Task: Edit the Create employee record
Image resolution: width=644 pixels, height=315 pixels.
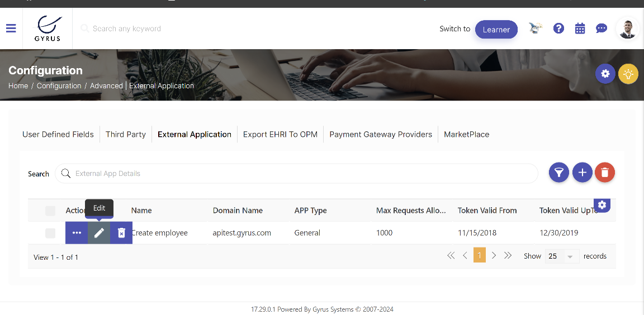Action: [x=99, y=233]
